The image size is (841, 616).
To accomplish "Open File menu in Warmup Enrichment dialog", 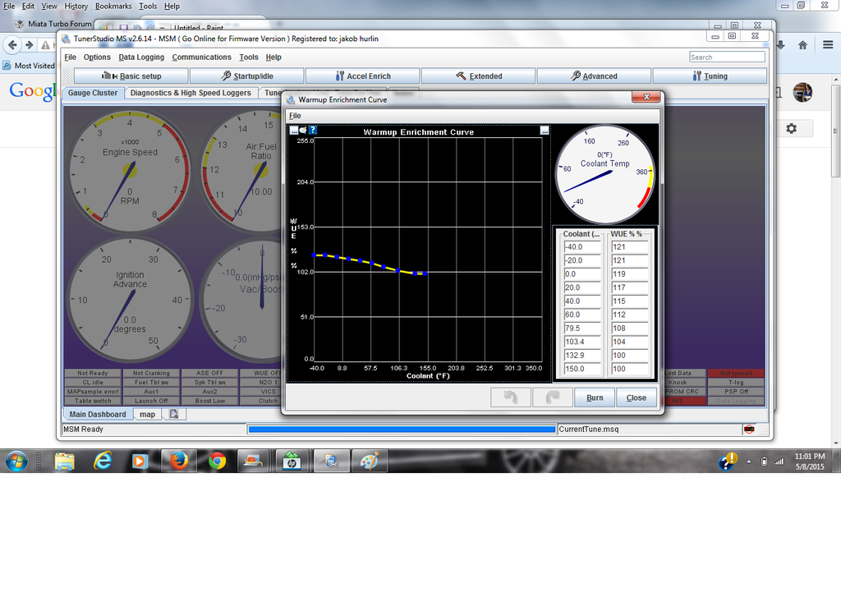I will [293, 116].
